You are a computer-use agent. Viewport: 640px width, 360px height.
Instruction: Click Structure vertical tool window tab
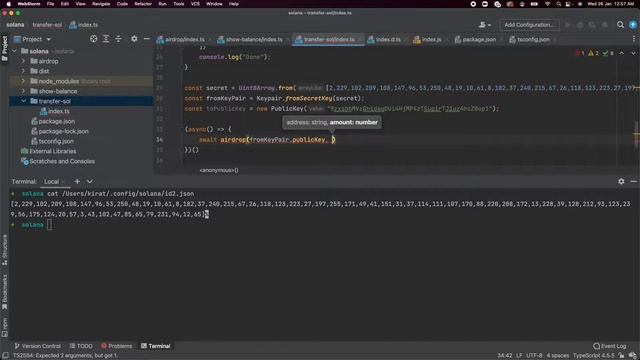click(4, 250)
